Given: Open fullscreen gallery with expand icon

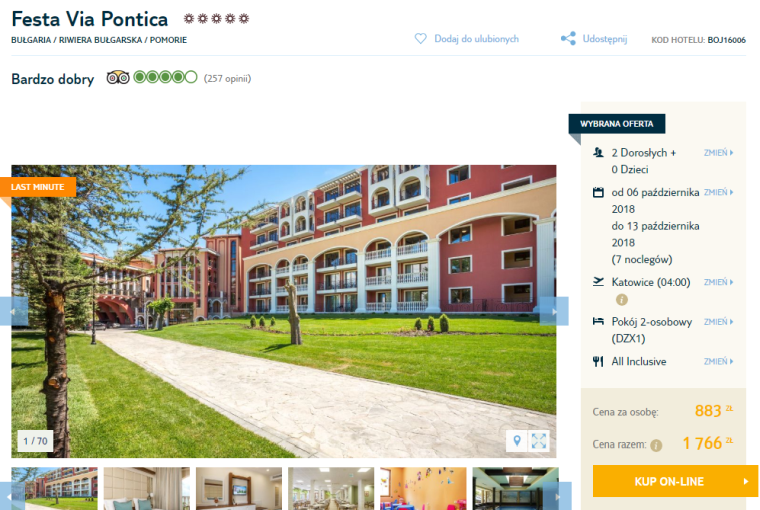Looking at the screenshot, I should 538,441.
